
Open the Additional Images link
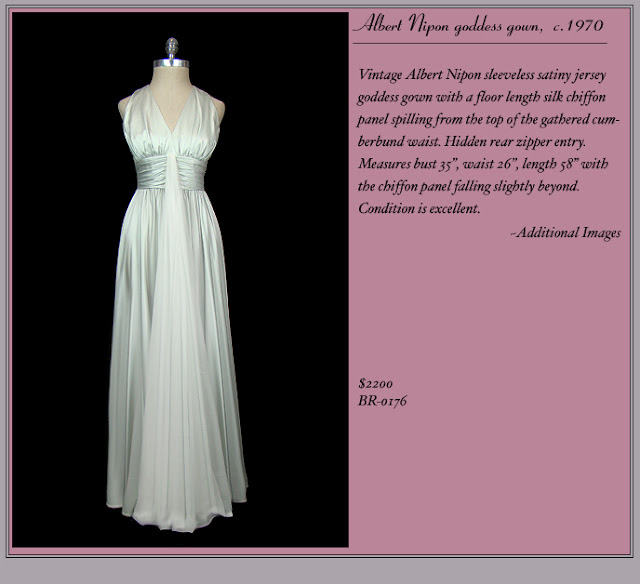tap(566, 233)
